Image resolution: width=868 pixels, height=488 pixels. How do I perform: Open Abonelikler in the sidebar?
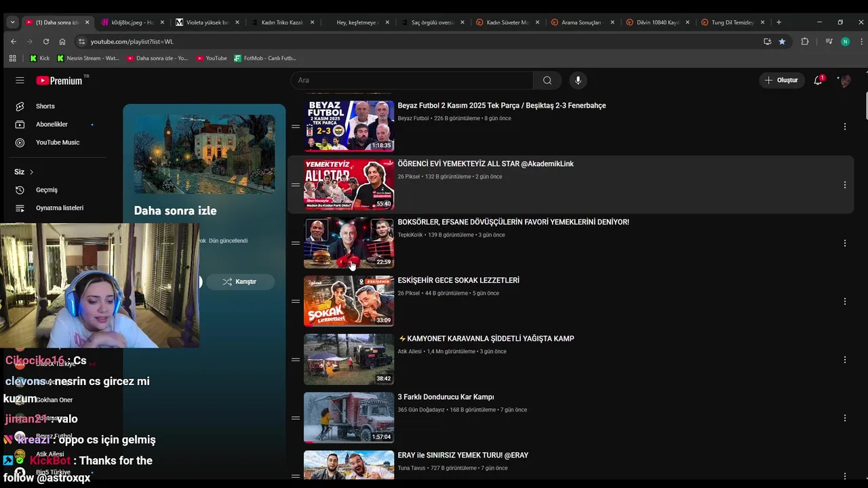pos(52,125)
